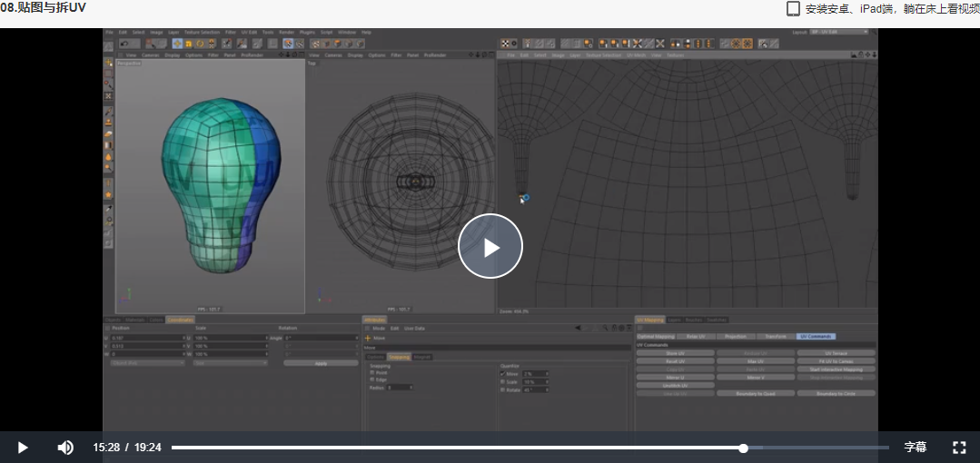
Task: Click the Apply button in Coordinates
Action: coord(321,363)
